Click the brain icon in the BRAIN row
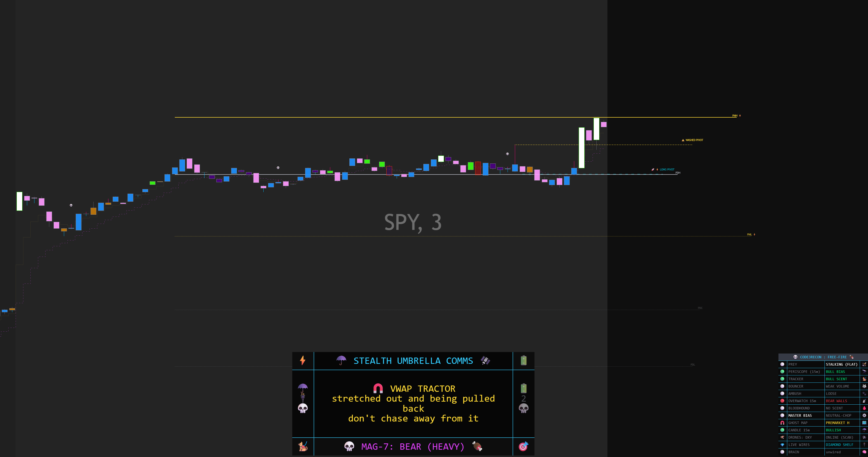868x457 pixels. pos(864,452)
